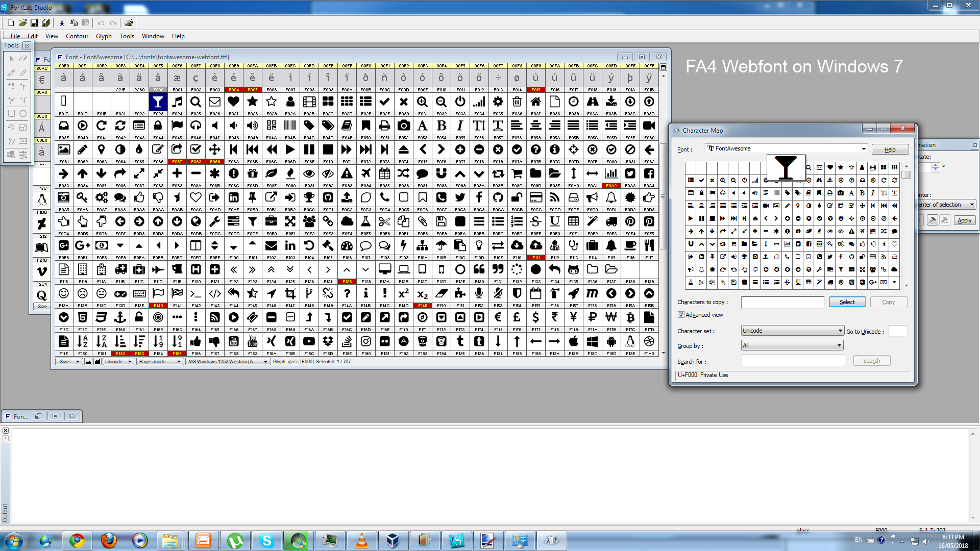
Task: Click the Cut scissors toolbar icon
Action: click(62, 22)
